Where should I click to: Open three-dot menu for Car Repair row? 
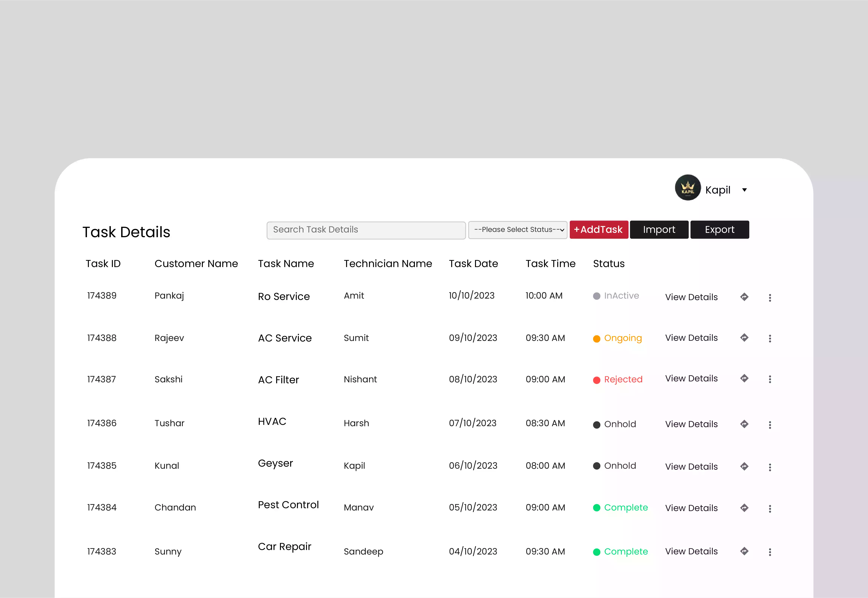[x=770, y=552]
